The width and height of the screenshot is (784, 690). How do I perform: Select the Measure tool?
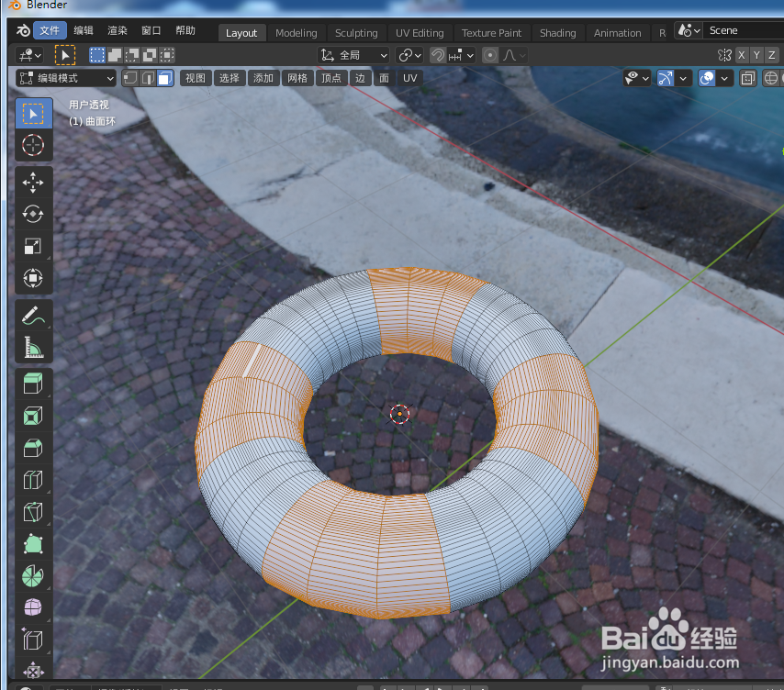pyautogui.click(x=33, y=347)
